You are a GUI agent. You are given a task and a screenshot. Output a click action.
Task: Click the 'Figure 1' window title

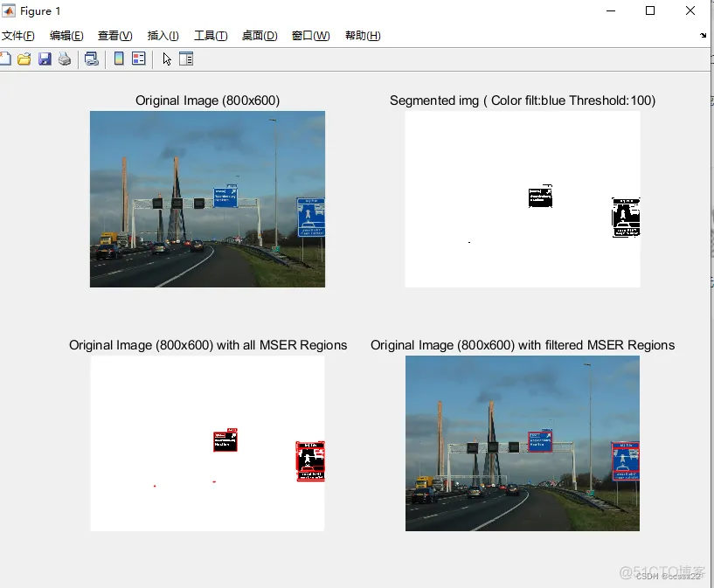point(40,11)
